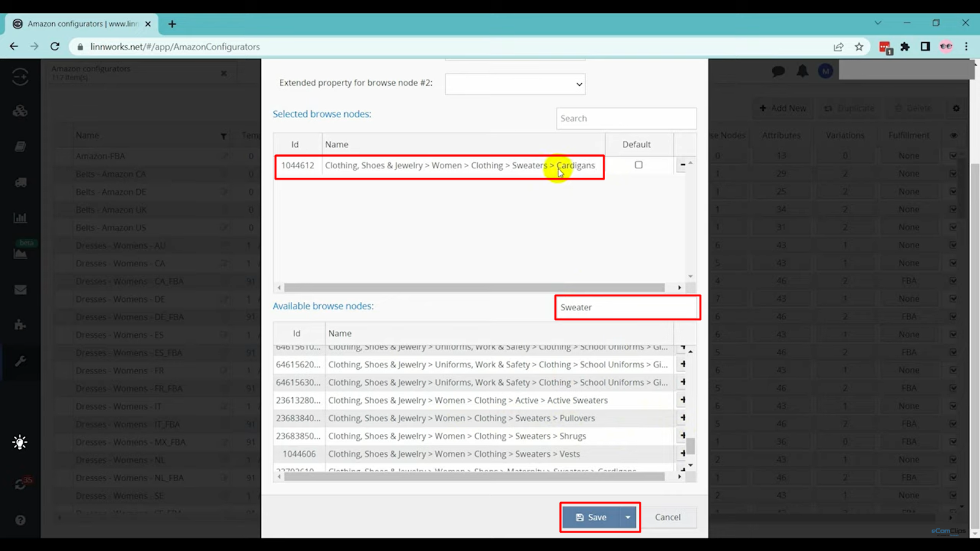Click the Add New button in background
This screenshot has width=980, height=551.
pyautogui.click(x=783, y=108)
